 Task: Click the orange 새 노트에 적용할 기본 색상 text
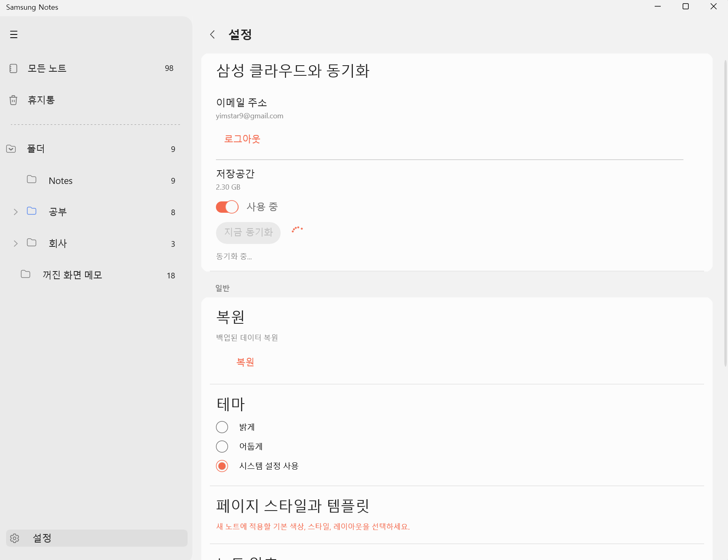click(x=313, y=526)
